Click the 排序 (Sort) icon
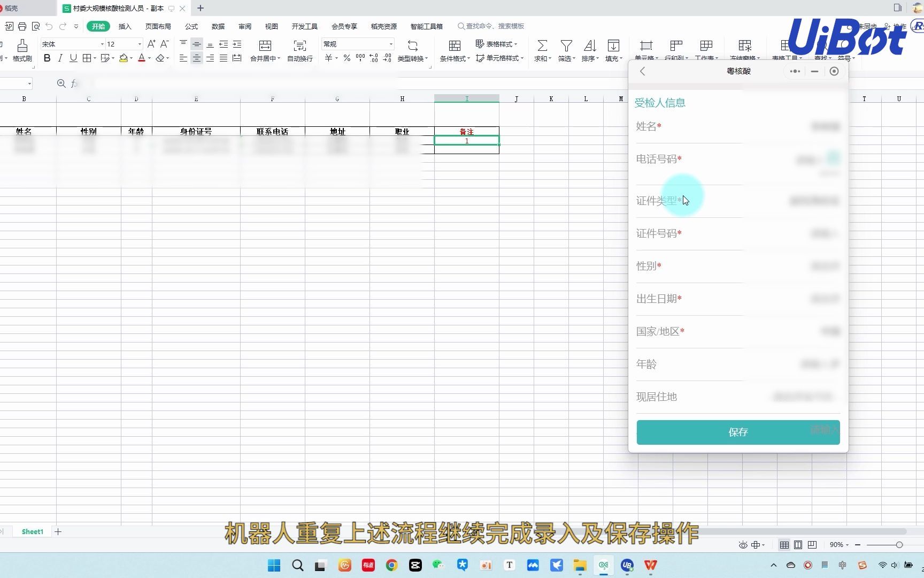Viewport: 924px width, 578px height. pos(589,50)
